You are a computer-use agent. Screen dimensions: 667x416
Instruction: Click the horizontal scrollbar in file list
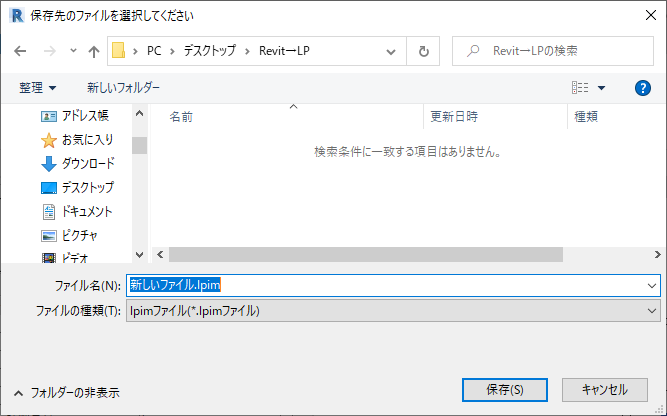click(x=380, y=255)
